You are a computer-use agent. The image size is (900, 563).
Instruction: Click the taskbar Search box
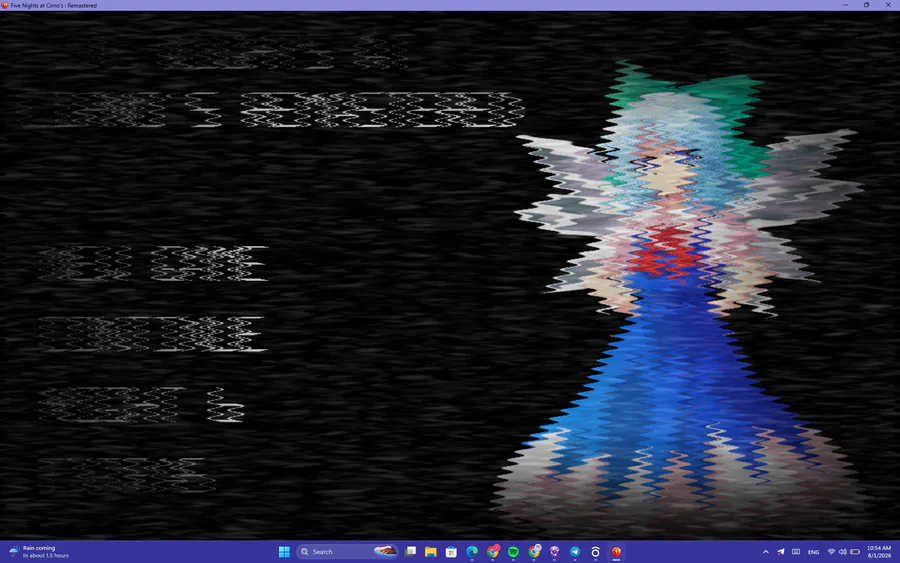click(347, 552)
